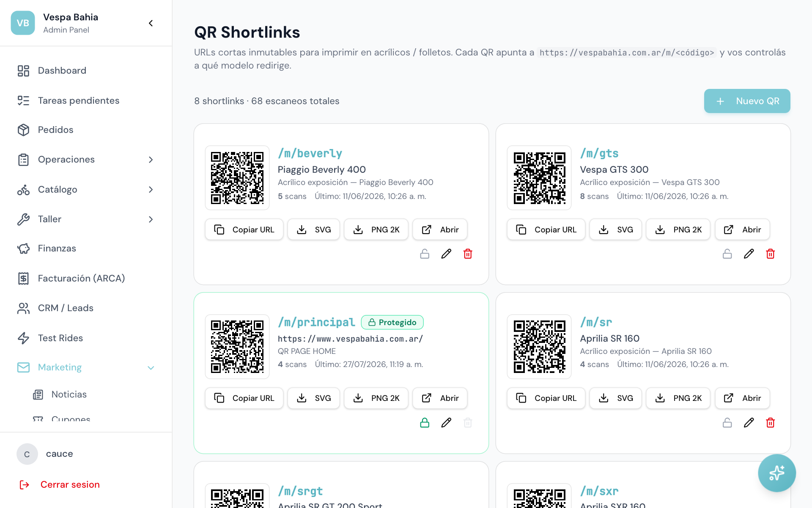Viewport: 812px width, 508px height.
Task: Click the https://www.vespabahia.com.ar/ destination text
Action: pyautogui.click(x=350, y=339)
